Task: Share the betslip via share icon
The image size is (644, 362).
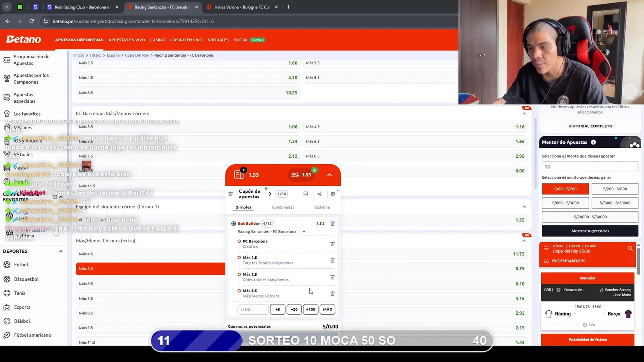Action: click(x=319, y=194)
